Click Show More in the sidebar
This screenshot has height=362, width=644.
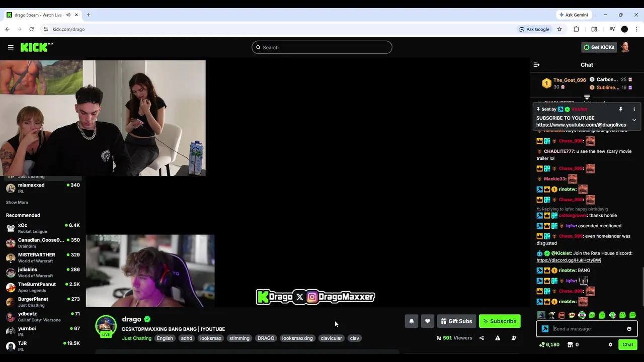click(17, 202)
